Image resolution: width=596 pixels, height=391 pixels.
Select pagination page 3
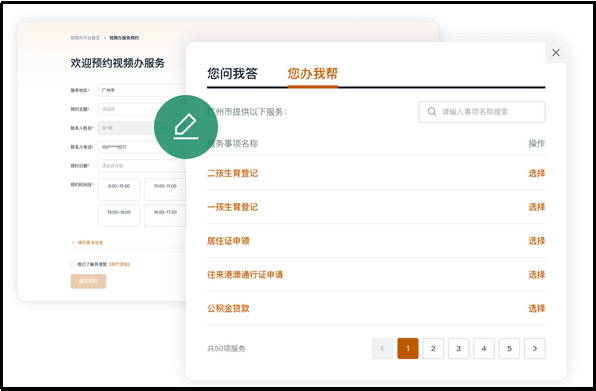pyautogui.click(x=458, y=348)
